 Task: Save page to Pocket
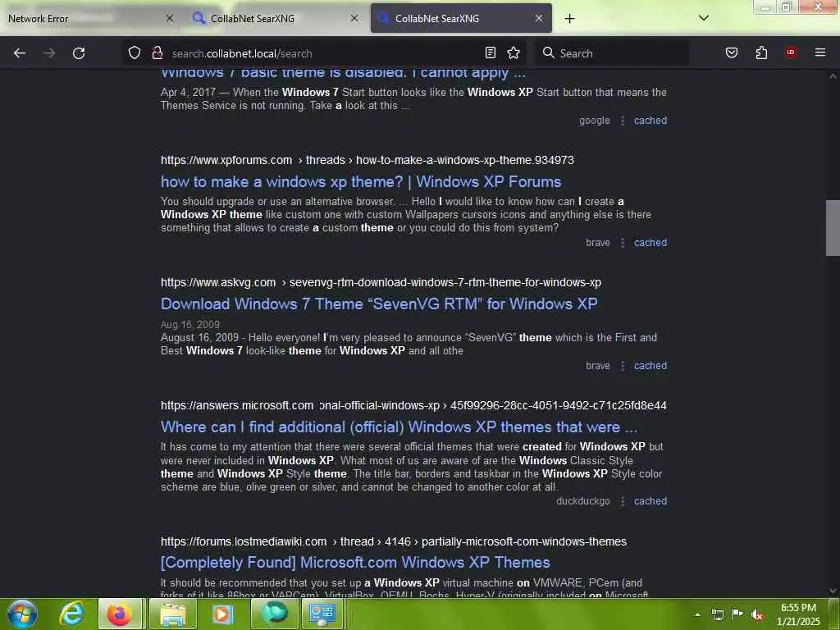click(x=732, y=52)
